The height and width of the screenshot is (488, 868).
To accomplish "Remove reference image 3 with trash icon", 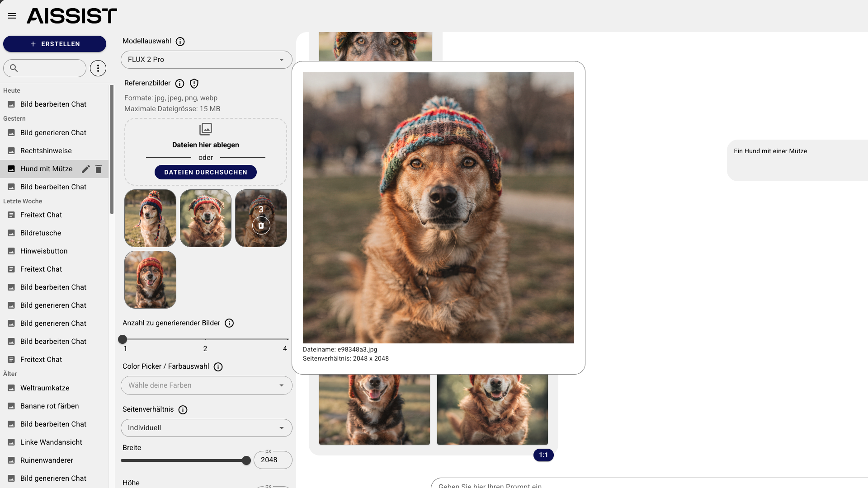I will [x=261, y=225].
